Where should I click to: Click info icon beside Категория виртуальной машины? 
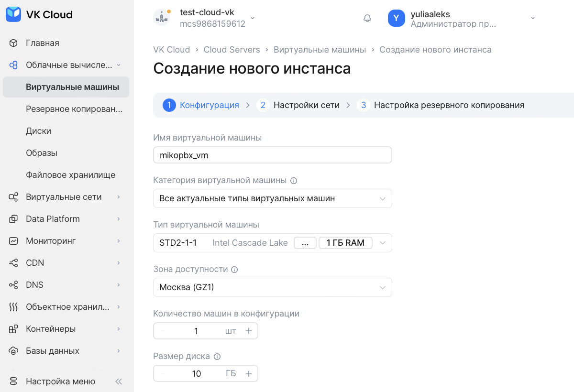[294, 181]
